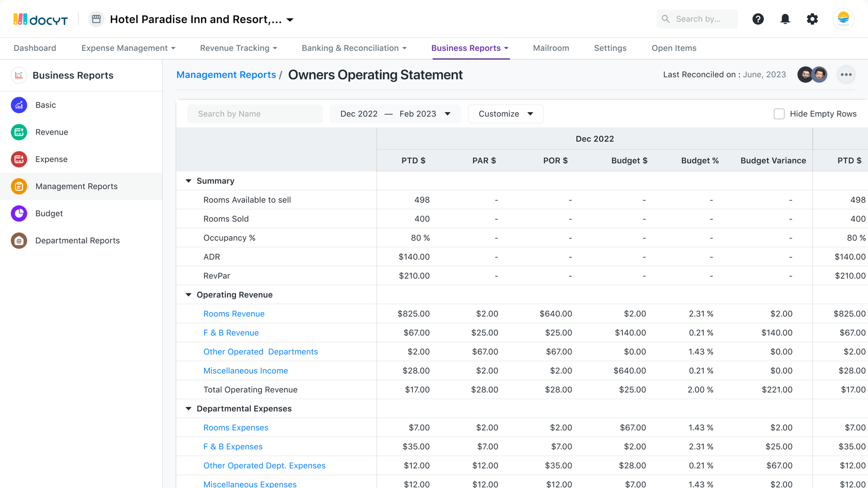The image size is (868, 488).
Task: Open the notifications bell
Action: coord(785,19)
